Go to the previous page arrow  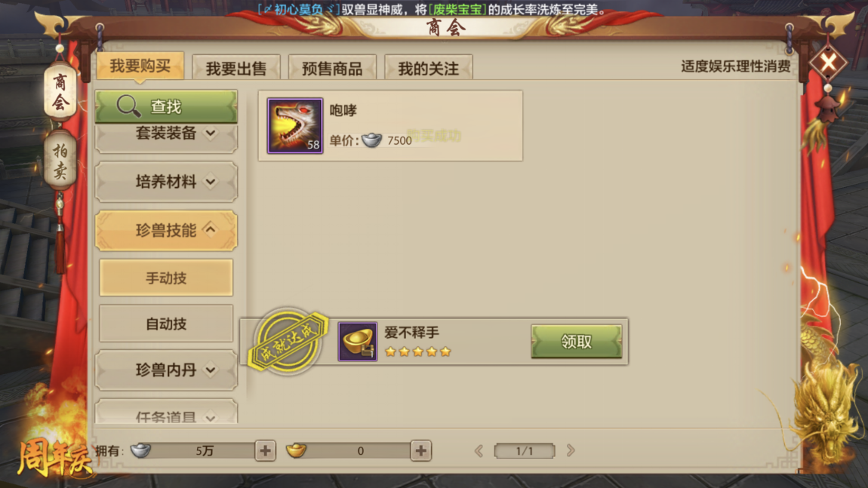(479, 450)
